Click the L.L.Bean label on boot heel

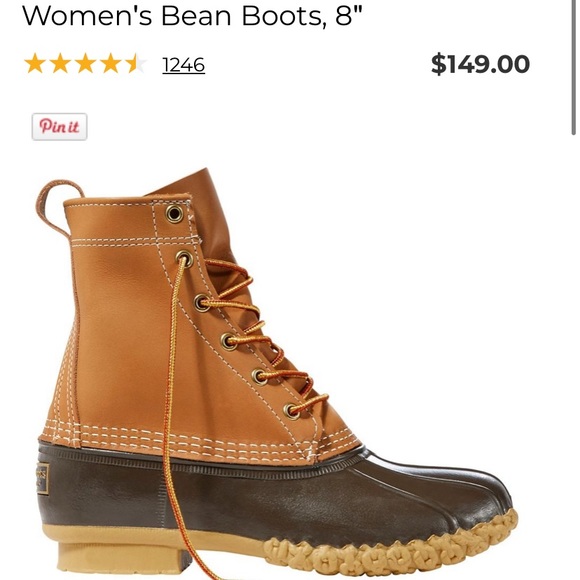[x=43, y=478]
